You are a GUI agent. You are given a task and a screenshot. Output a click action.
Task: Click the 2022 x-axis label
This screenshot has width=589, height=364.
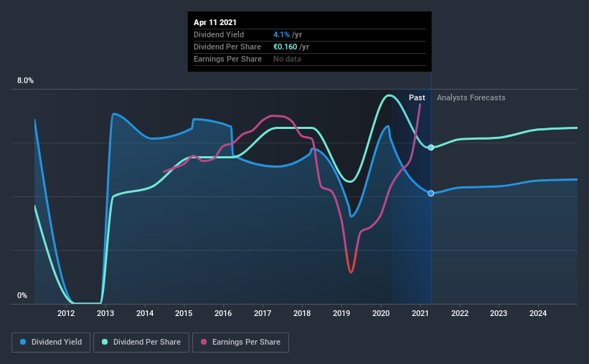pos(460,313)
